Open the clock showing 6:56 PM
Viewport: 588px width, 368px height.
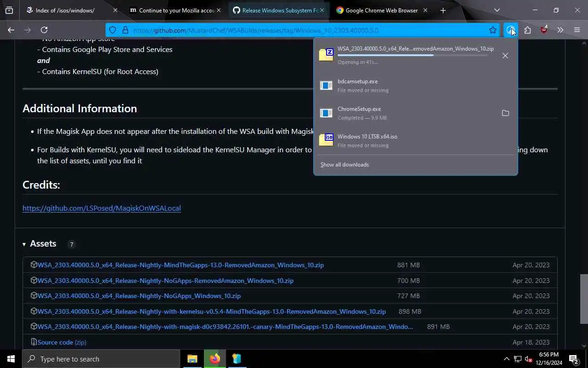[548, 359]
